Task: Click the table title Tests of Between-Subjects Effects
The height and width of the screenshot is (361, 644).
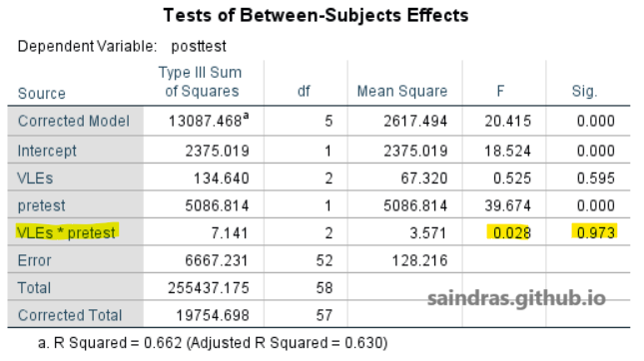Action: tap(316, 15)
